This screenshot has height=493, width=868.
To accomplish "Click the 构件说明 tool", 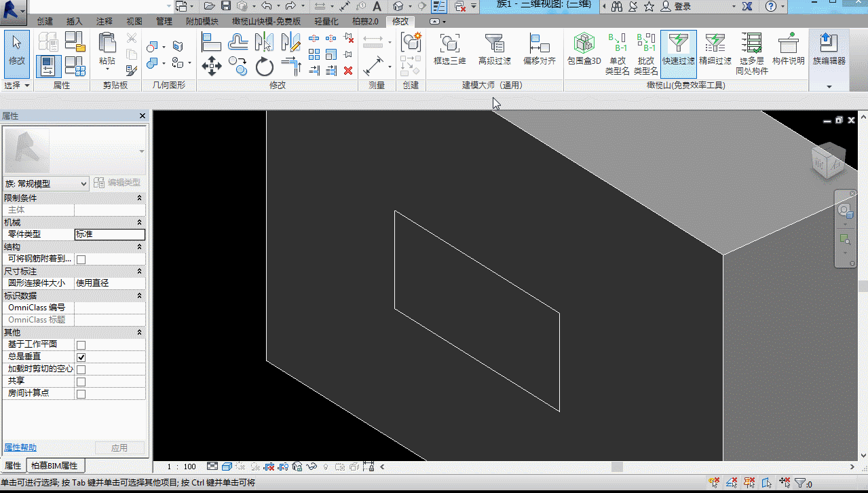I will point(788,49).
